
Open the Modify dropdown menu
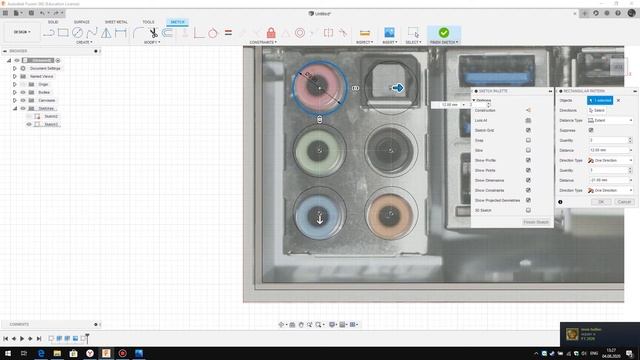click(x=152, y=42)
